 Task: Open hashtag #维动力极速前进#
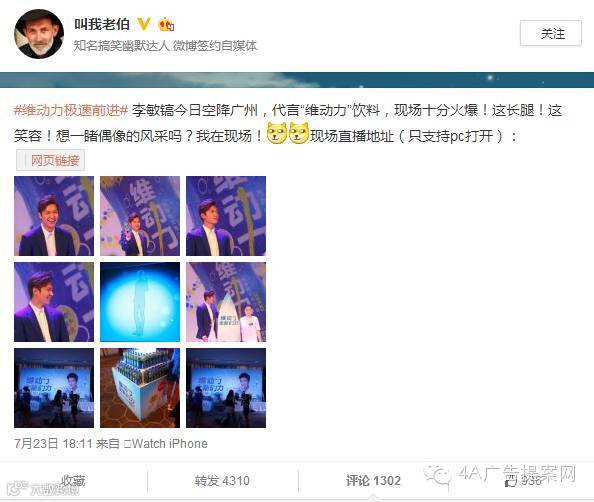coord(71,110)
